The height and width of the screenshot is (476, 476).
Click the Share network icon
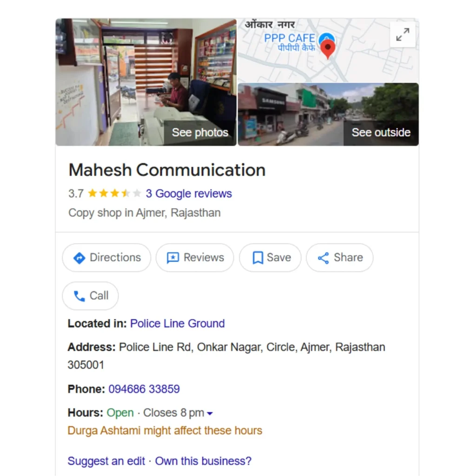click(324, 258)
